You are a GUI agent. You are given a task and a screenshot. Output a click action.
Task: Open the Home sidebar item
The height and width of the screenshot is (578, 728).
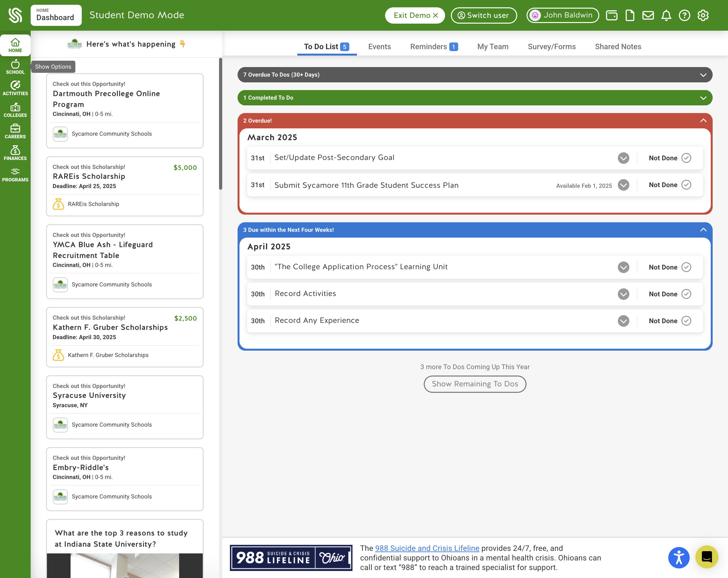15,45
